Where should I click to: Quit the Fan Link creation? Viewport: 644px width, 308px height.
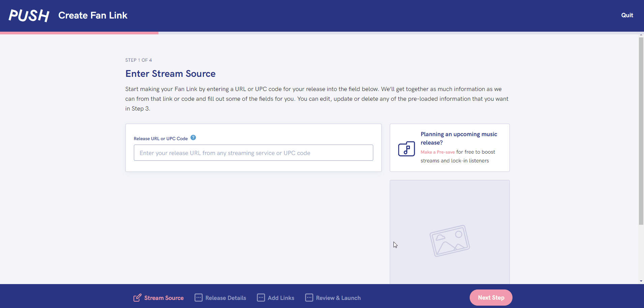tap(627, 15)
